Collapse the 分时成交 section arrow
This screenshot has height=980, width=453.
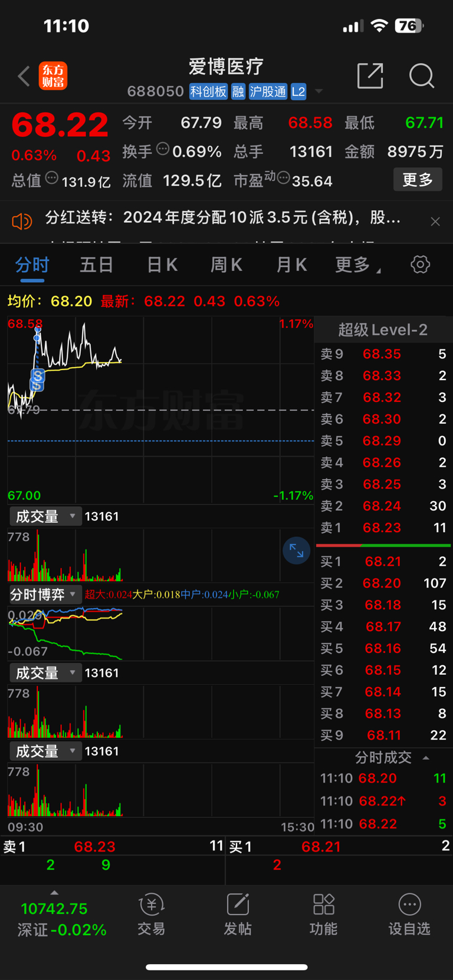tap(426, 758)
